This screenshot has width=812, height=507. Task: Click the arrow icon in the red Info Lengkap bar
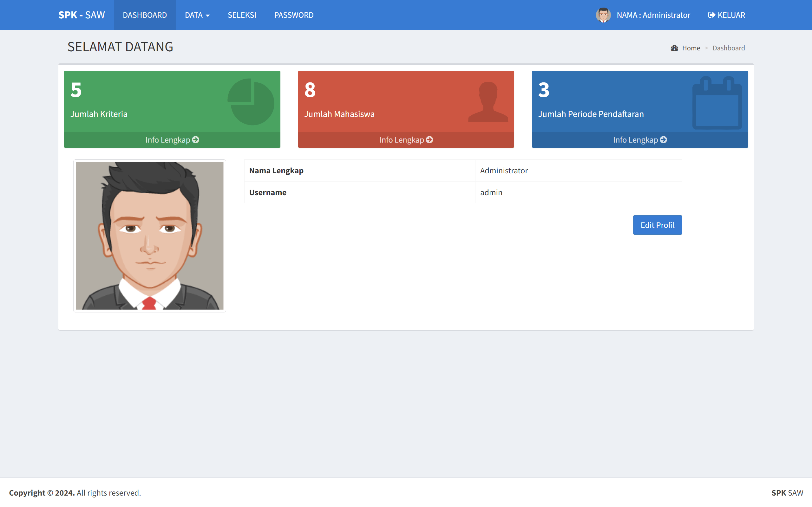(x=429, y=140)
